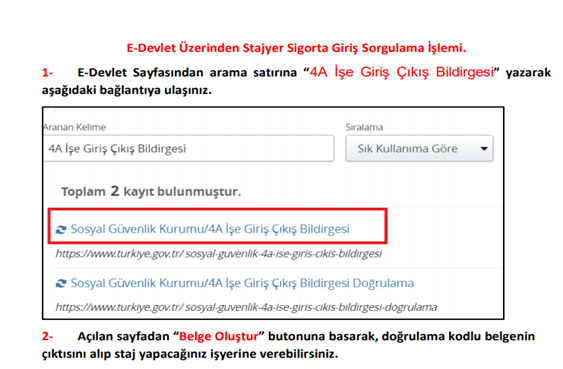Click the icon beside the first search result
Screen dimensions: 563x369
pos(61,230)
